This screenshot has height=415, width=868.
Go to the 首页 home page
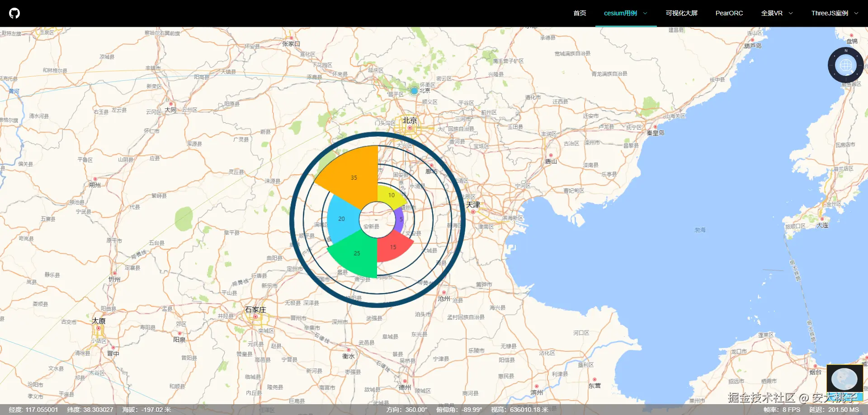580,13
